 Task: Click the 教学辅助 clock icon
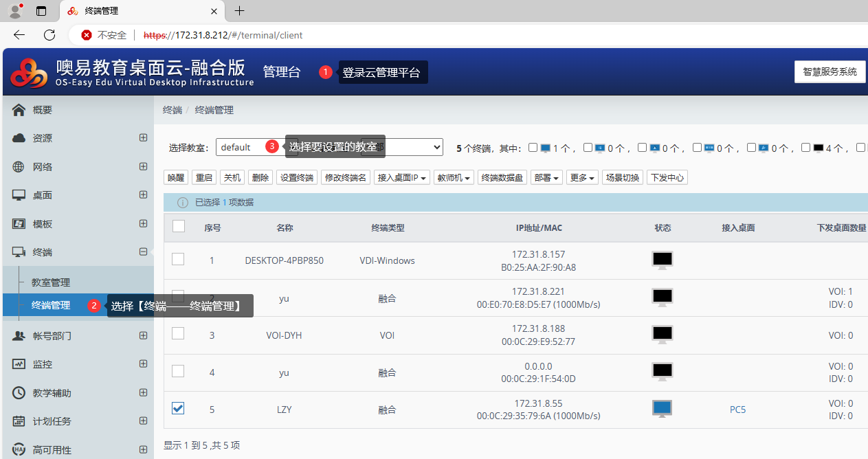(19, 393)
